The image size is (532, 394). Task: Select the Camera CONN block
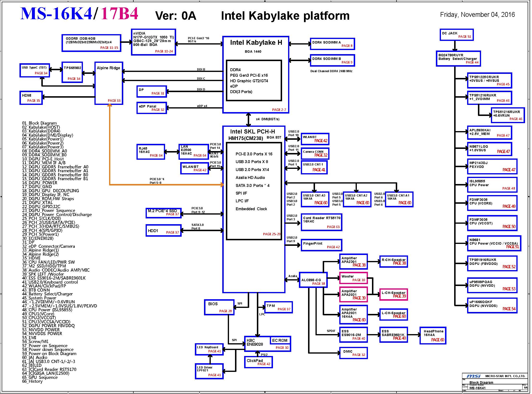(315, 153)
